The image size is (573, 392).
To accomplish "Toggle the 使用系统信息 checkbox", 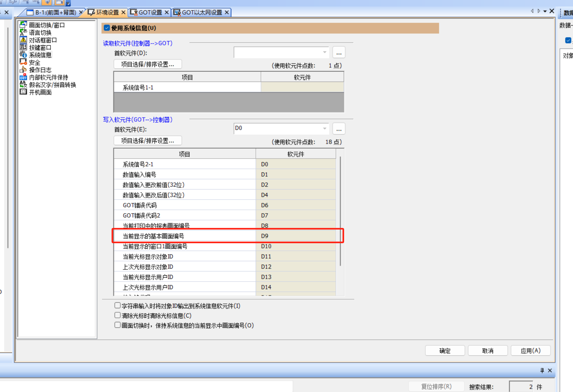I will (107, 28).
